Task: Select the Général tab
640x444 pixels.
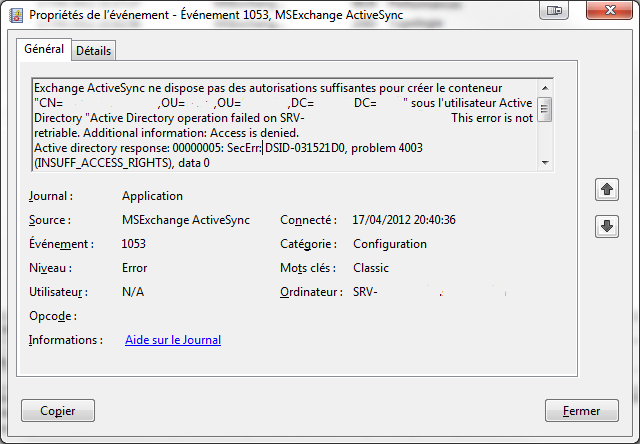Action: click(x=44, y=49)
